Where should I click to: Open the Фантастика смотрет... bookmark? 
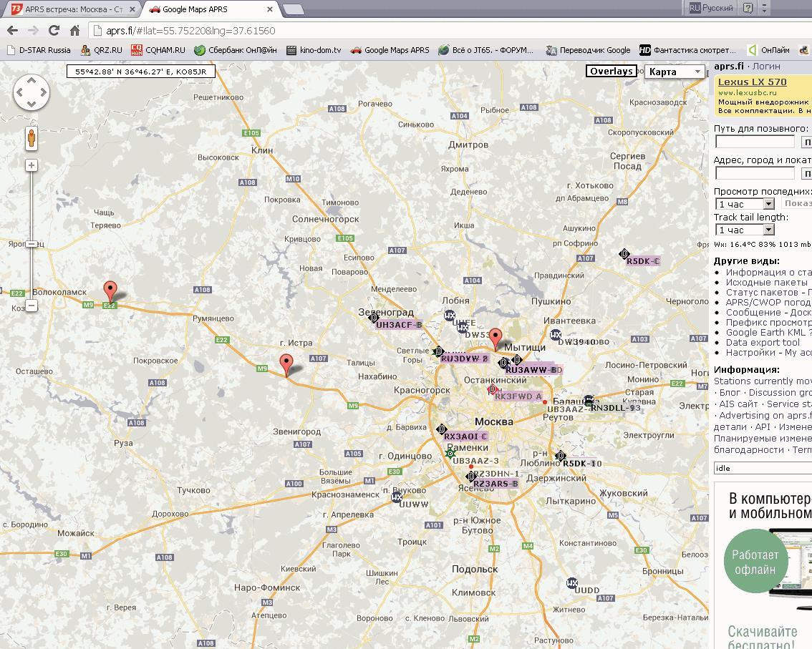pyautogui.click(x=687, y=50)
